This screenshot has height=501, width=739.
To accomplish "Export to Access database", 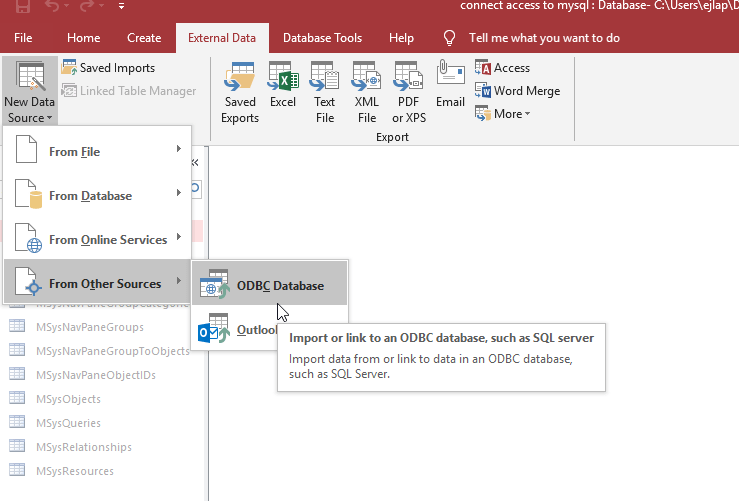I will coord(502,68).
